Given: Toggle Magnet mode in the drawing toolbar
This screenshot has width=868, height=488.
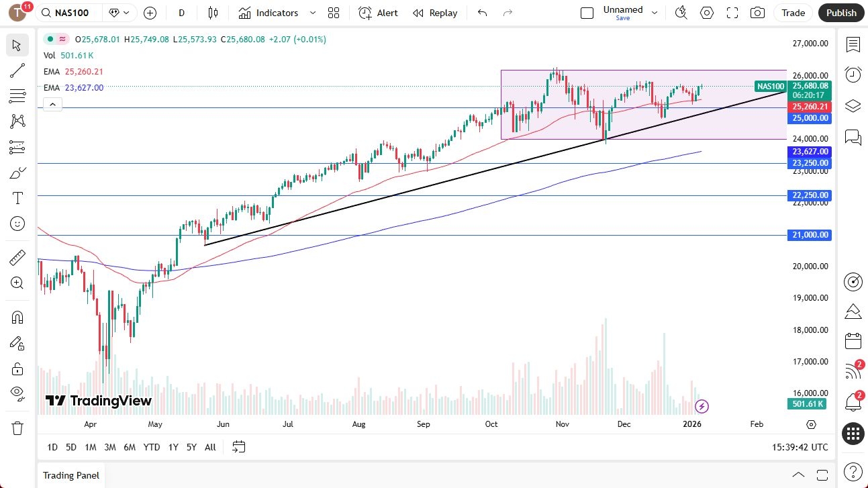Looking at the screenshot, I should click(17, 317).
